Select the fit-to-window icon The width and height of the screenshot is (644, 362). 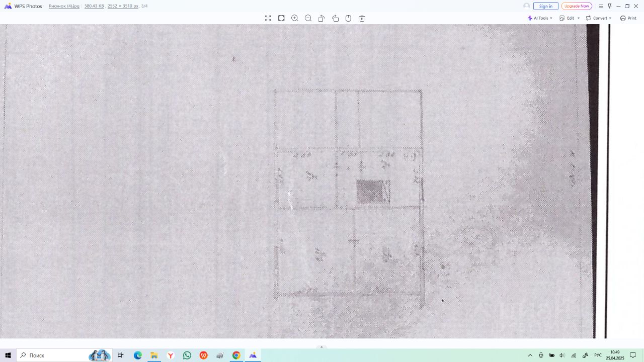click(281, 18)
